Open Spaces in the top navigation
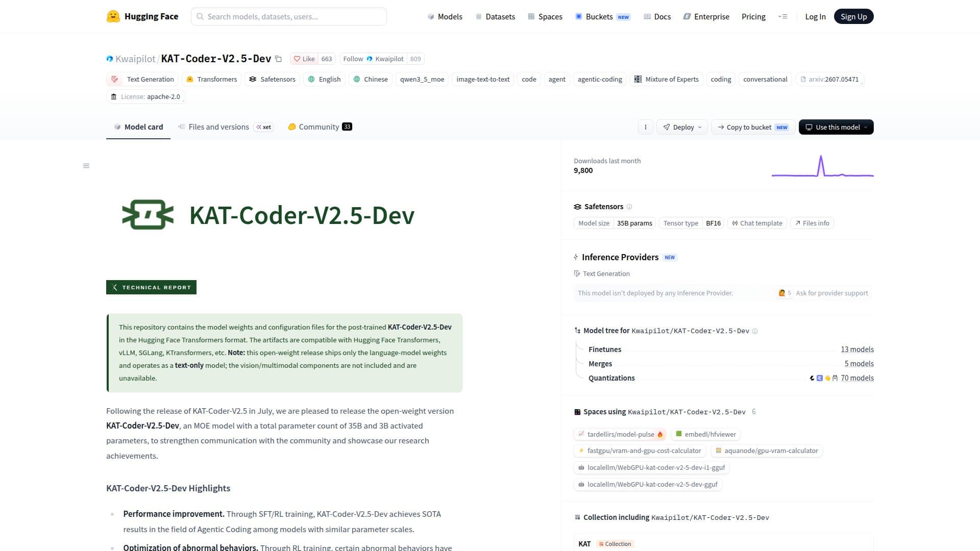This screenshot has height=551, width=980. (545, 16)
